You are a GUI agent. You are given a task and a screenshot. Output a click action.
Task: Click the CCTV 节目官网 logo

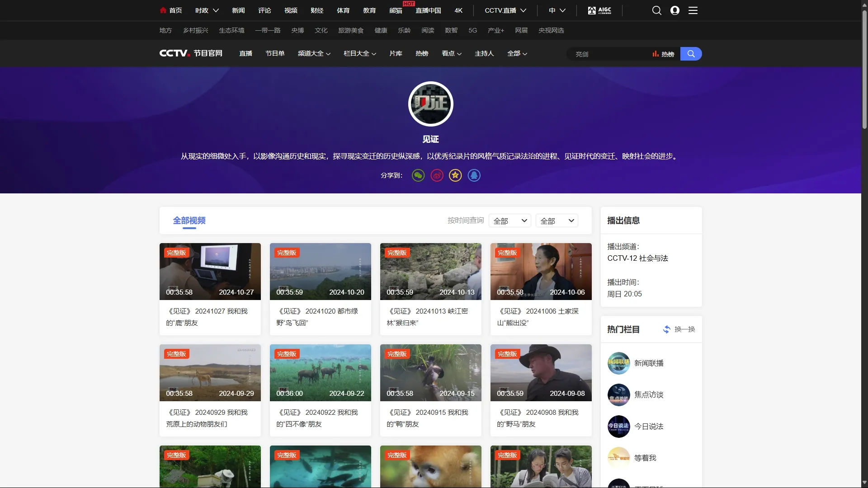191,53
